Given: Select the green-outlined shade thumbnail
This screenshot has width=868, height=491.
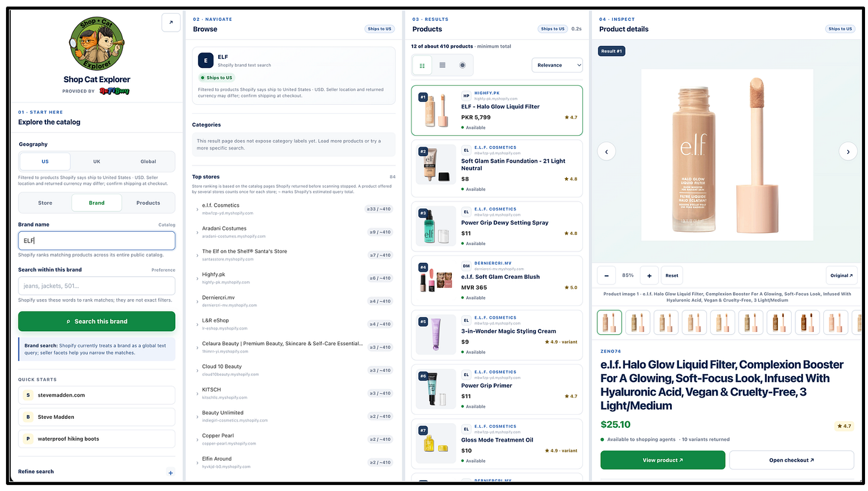Looking at the screenshot, I should coord(609,322).
